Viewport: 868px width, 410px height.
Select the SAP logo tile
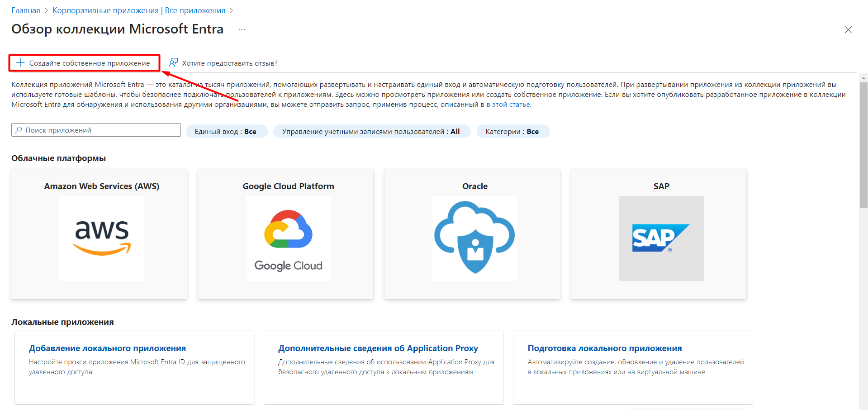click(661, 238)
